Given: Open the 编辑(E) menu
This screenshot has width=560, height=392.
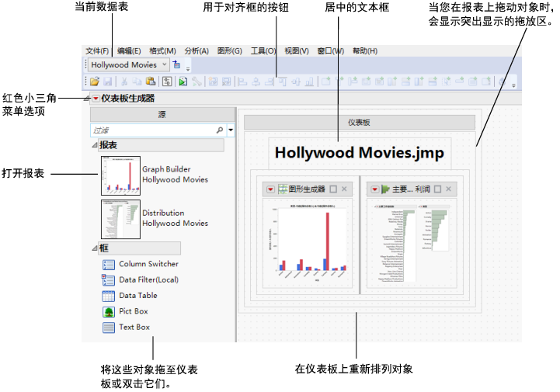Looking at the screenshot, I should point(129,51).
